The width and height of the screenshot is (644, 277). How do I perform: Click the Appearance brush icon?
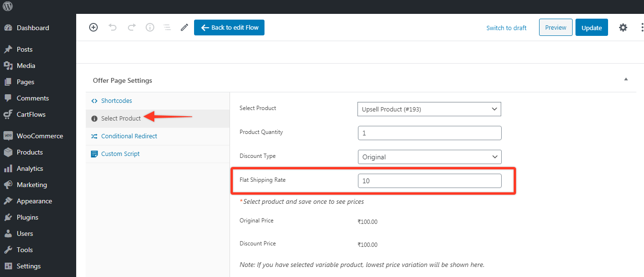click(x=8, y=201)
